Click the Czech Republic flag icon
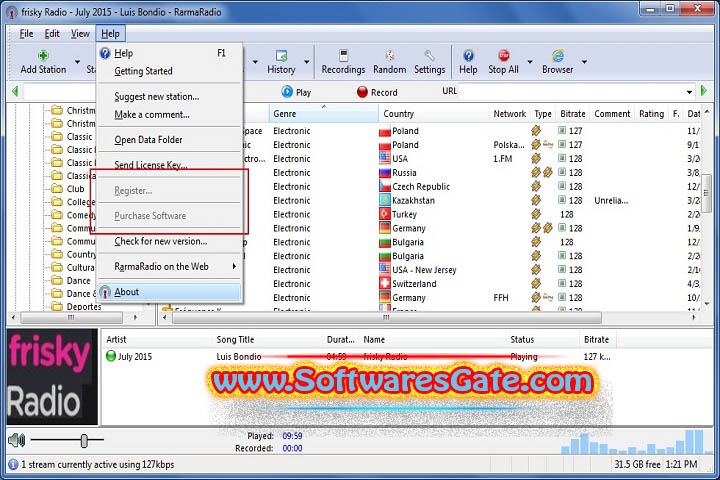This screenshot has width=720, height=480. point(385,186)
